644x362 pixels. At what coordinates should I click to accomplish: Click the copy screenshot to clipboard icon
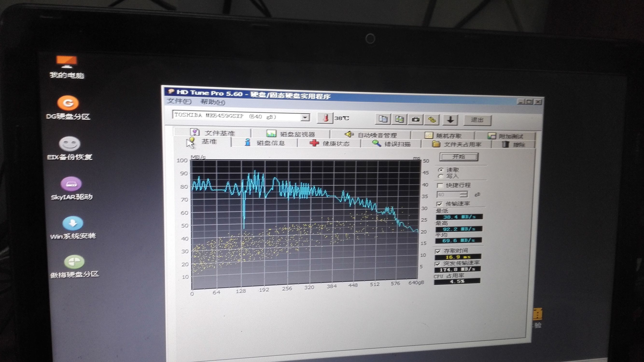click(x=399, y=119)
